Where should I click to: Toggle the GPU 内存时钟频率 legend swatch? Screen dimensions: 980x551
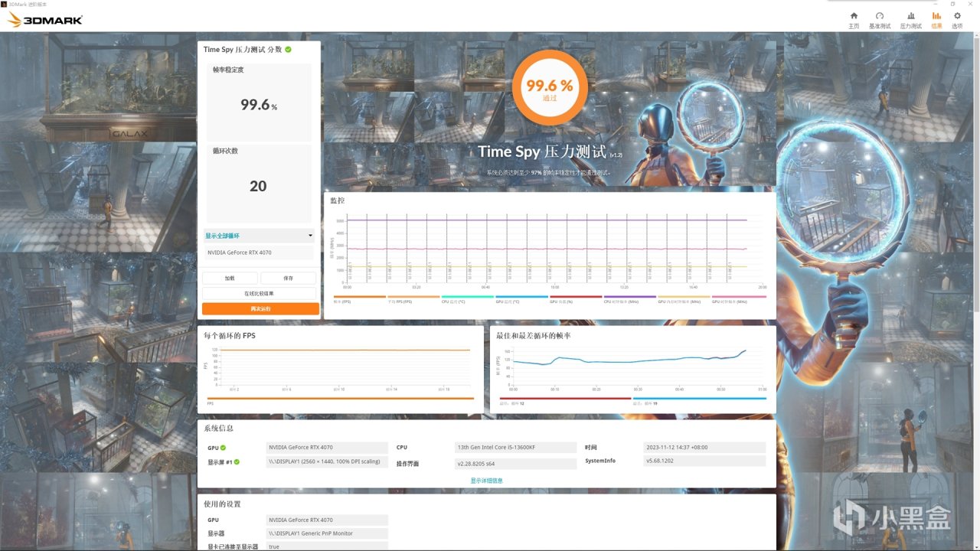pyautogui.click(x=684, y=297)
